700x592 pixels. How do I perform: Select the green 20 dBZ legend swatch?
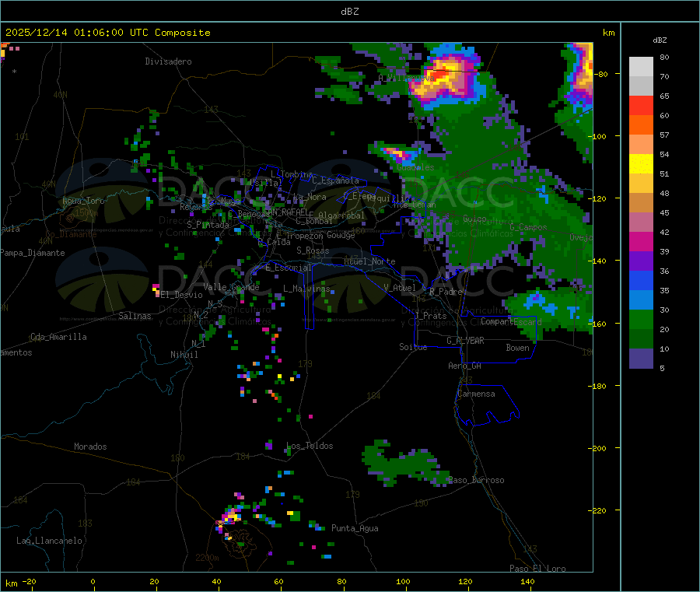(x=641, y=319)
